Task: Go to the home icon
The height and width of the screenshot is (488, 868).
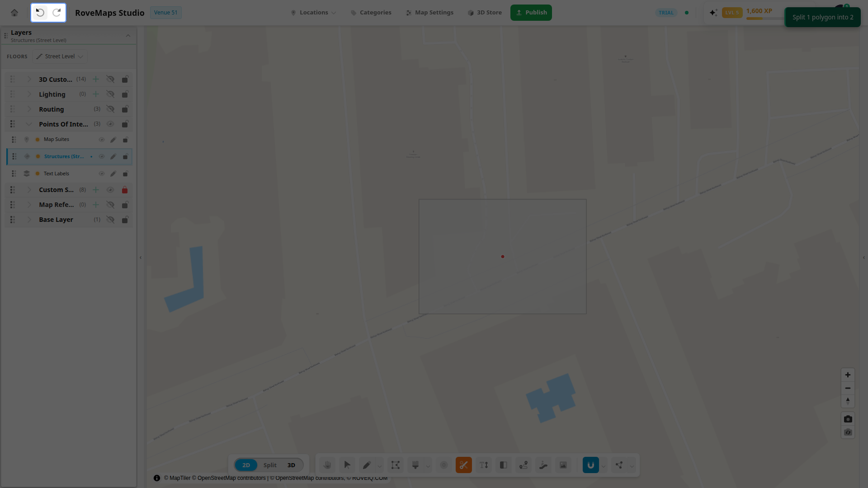Action: [14, 13]
